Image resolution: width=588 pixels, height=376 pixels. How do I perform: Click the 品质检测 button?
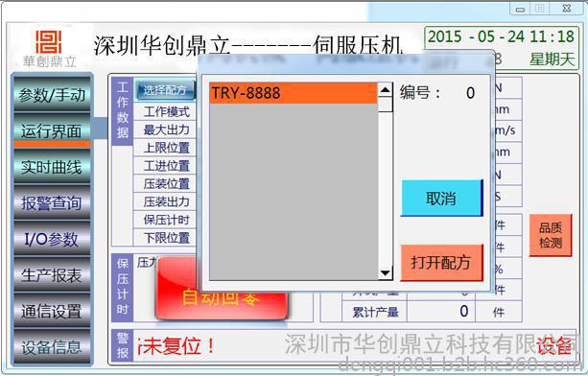[x=551, y=235]
